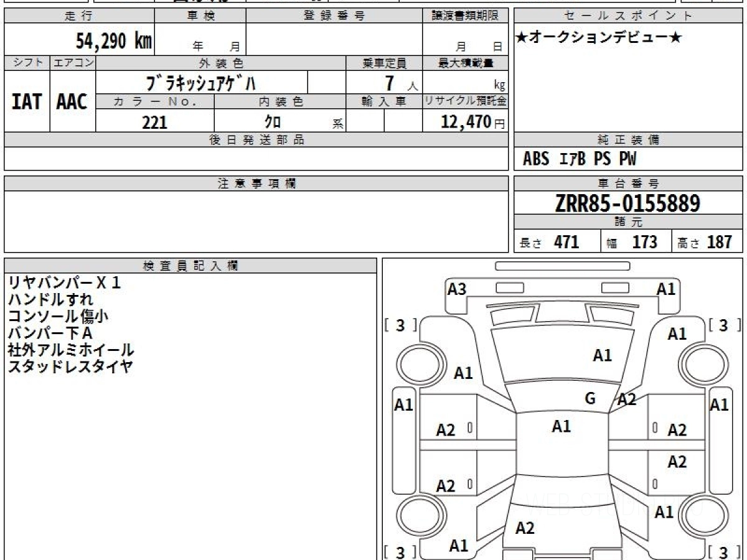
Task: Click the chassis number ZRR85-0155889
Action: (x=627, y=203)
